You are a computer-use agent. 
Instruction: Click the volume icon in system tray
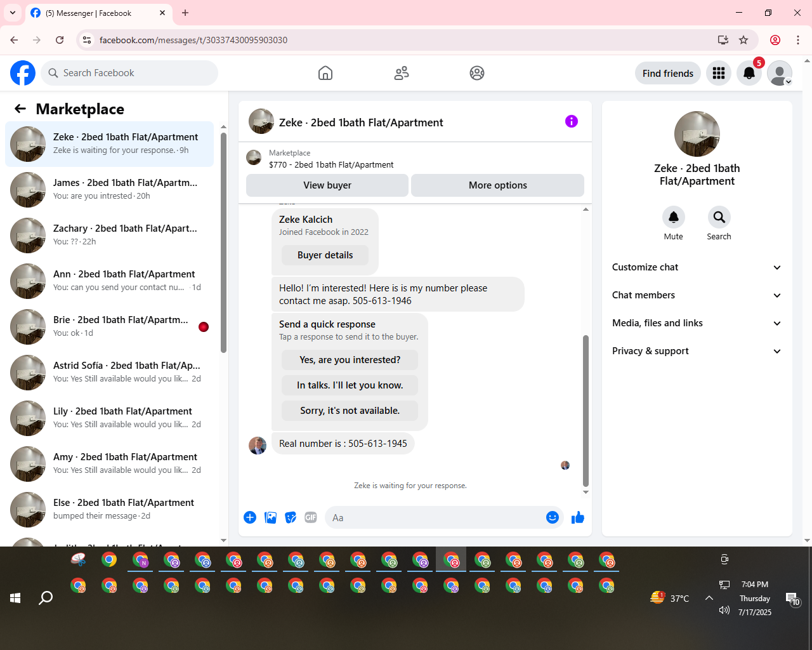coord(724,610)
